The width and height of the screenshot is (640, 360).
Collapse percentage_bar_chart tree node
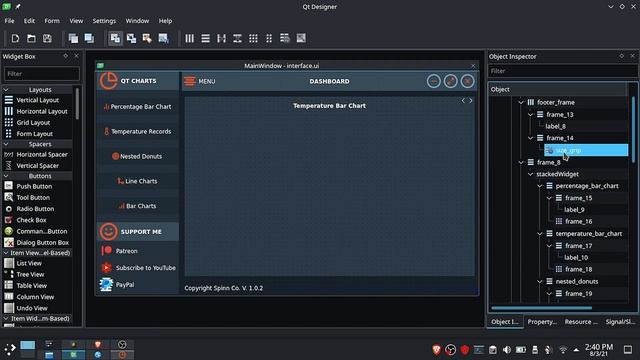click(x=540, y=186)
